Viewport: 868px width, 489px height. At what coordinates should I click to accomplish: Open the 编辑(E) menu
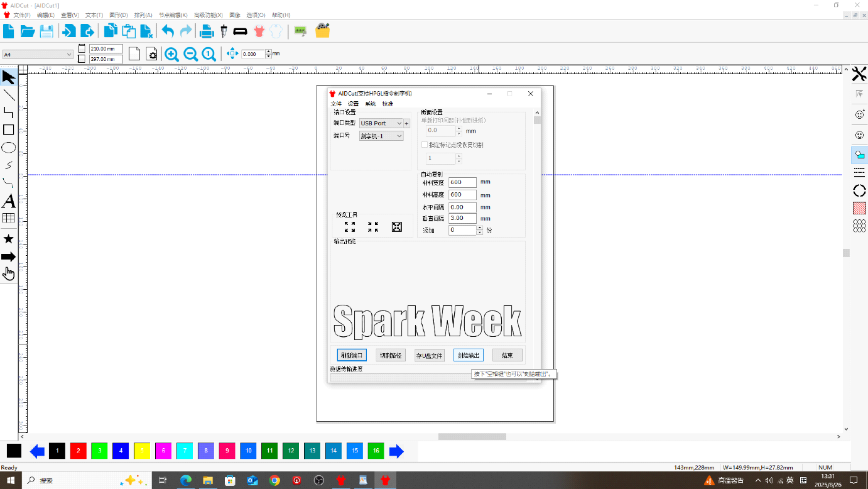pyautogui.click(x=45, y=14)
